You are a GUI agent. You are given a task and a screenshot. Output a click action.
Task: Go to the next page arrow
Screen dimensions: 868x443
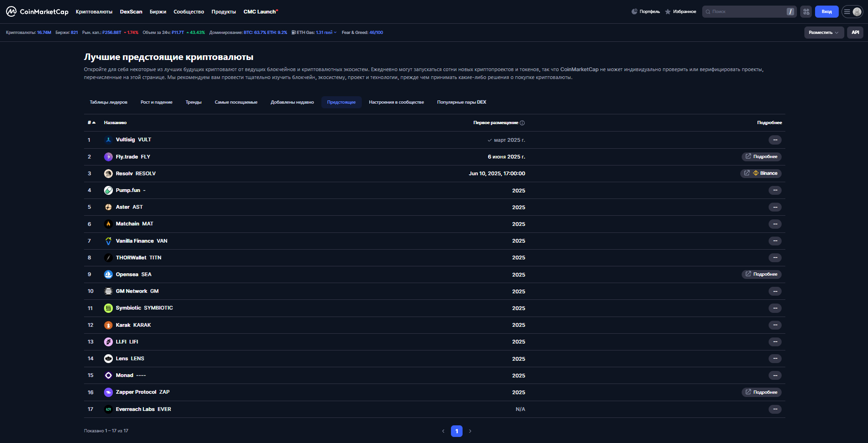[470, 431]
